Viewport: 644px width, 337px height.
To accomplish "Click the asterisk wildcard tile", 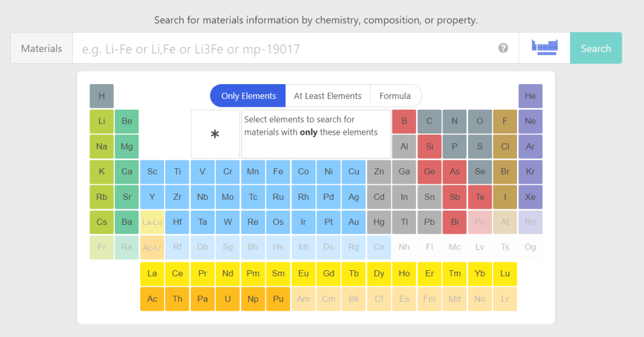I will (215, 134).
